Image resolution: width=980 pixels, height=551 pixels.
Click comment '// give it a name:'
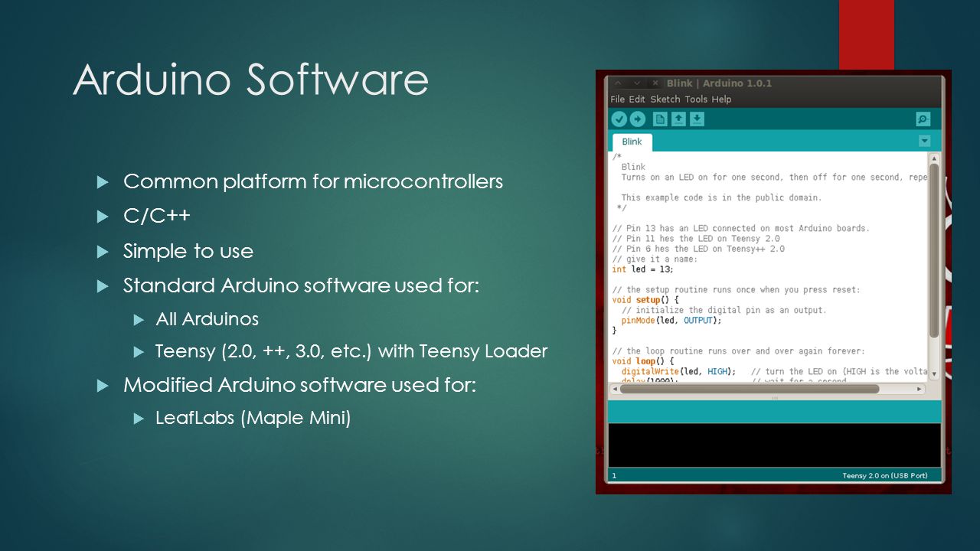pos(655,259)
